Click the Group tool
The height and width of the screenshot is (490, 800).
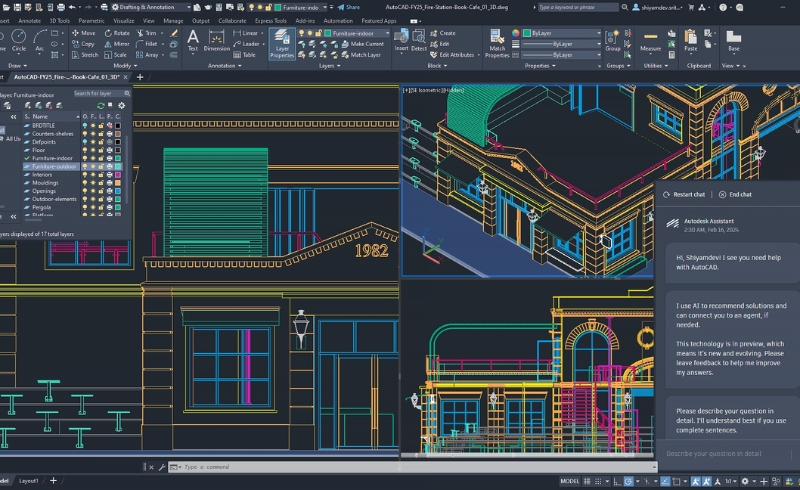tap(613, 41)
